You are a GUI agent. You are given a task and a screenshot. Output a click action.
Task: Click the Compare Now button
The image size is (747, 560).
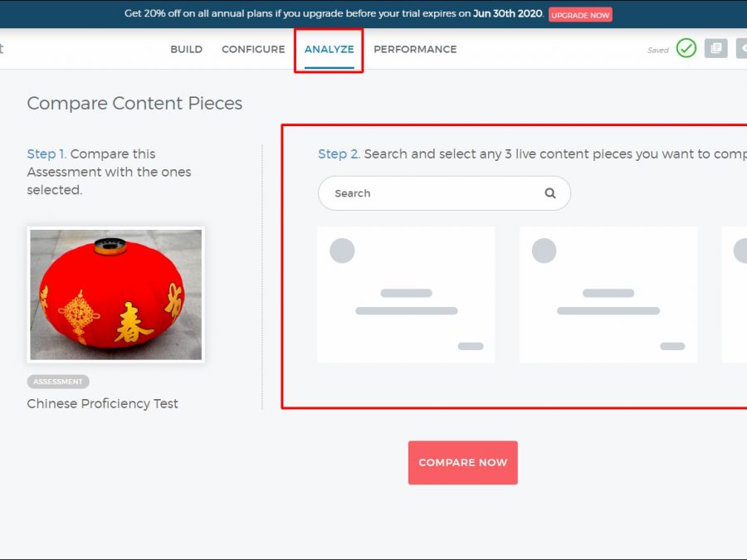pyautogui.click(x=462, y=463)
